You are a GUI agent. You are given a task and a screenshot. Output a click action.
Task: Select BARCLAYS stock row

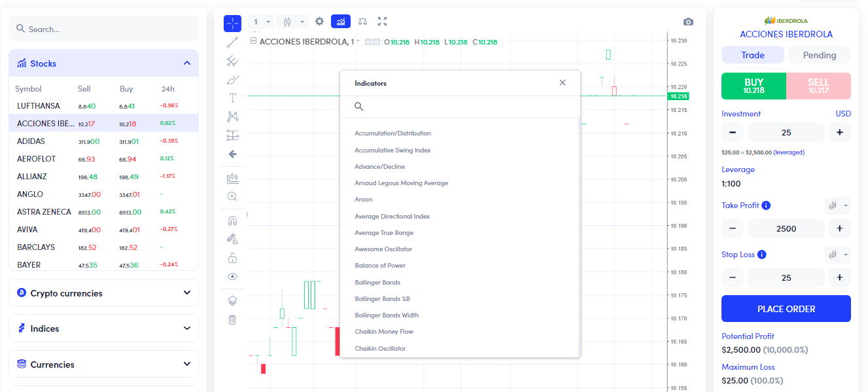(x=103, y=247)
